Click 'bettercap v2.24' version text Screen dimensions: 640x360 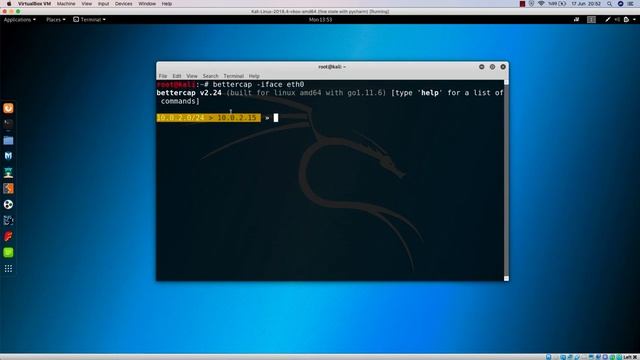[189, 93]
